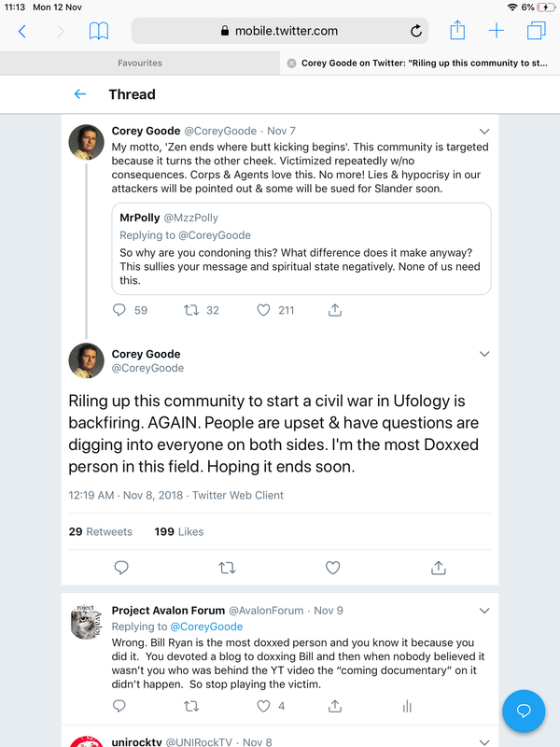Open chevron menu on Project Avalon reply
This screenshot has height=747, width=560.
[x=483, y=611]
